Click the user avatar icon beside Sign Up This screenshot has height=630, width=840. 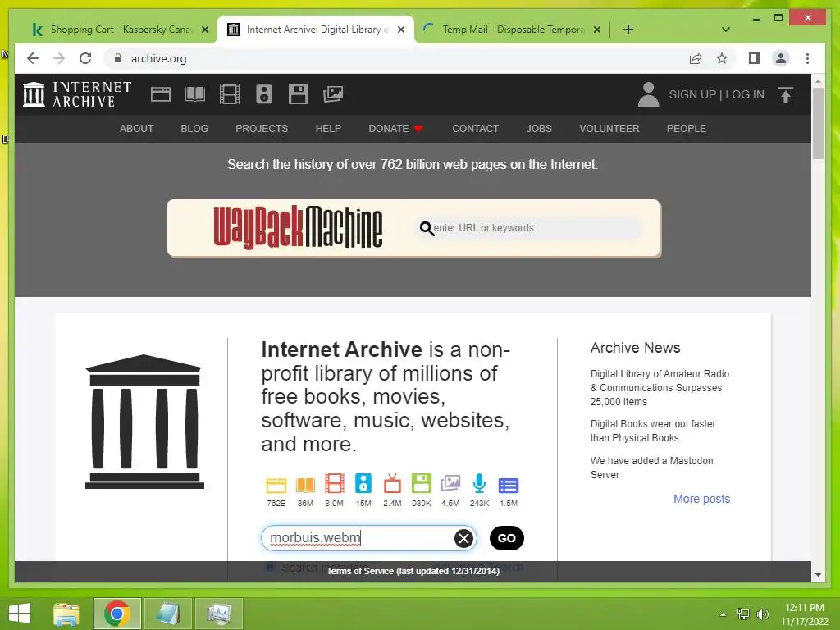pos(648,94)
